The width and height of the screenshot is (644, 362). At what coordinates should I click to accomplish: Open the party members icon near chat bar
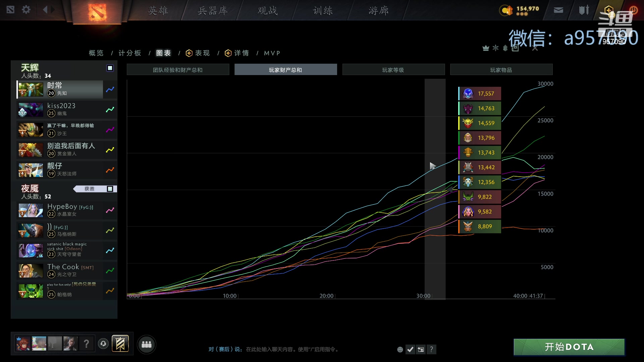point(147,344)
